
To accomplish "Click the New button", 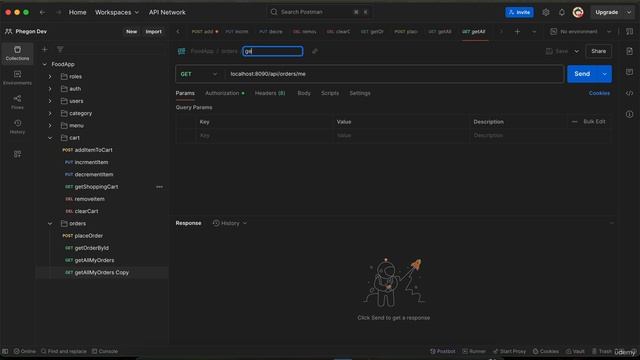I will pos(131,31).
